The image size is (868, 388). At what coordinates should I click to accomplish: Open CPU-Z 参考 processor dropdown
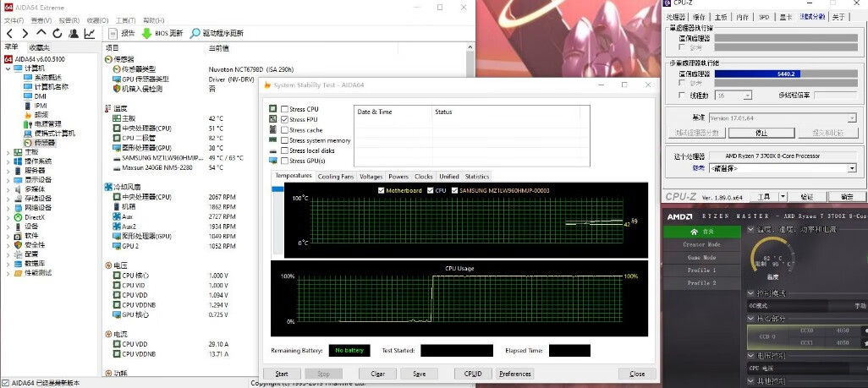(x=851, y=168)
